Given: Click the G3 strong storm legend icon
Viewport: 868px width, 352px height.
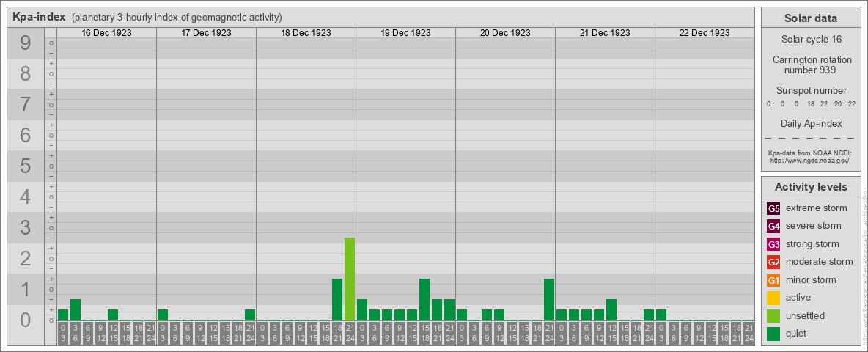Looking at the screenshot, I should pos(773,244).
